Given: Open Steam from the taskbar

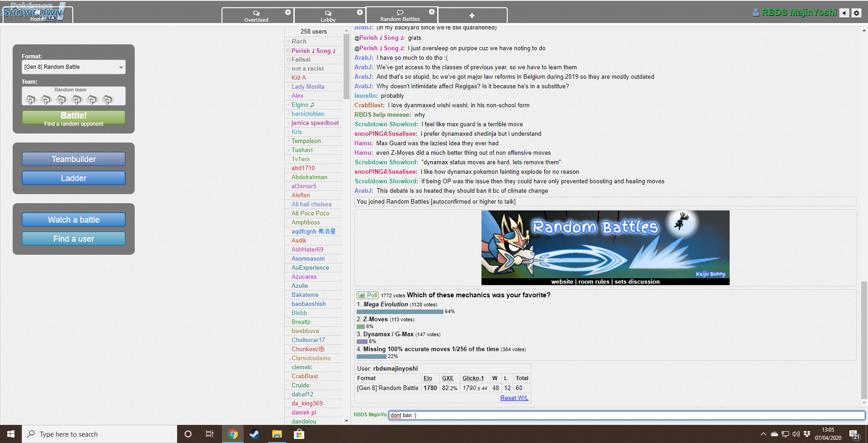Looking at the screenshot, I should (255, 434).
